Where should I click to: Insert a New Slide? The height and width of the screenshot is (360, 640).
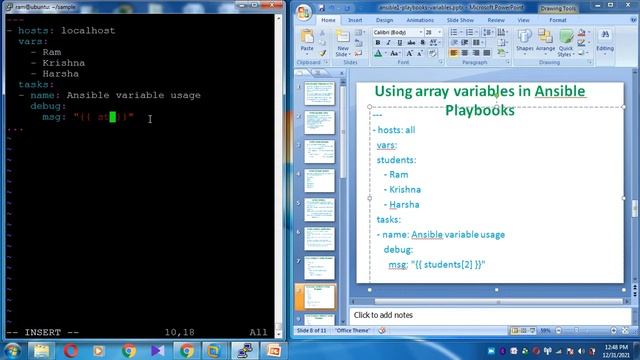pos(342,43)
